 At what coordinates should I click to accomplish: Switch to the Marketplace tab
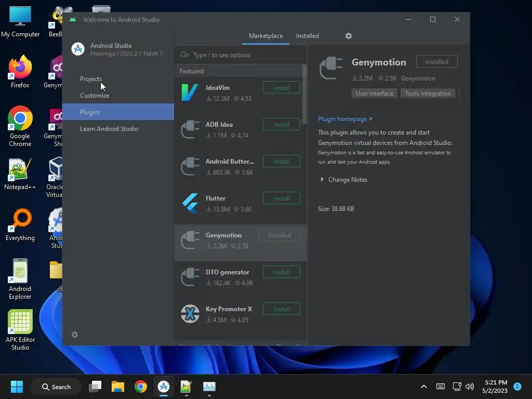265,36
